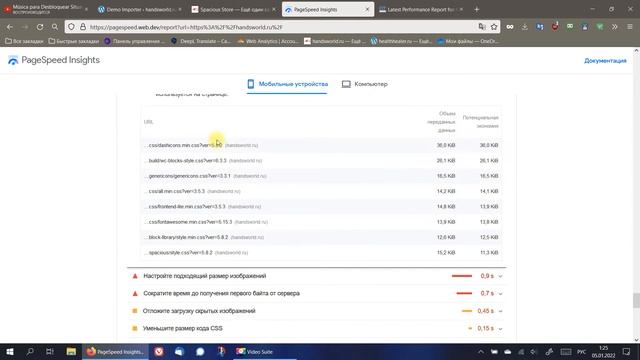640x360 pixels.
Task: Open the "Мои файлы — OneDrive" bookmark
Action: click(468, 41)
